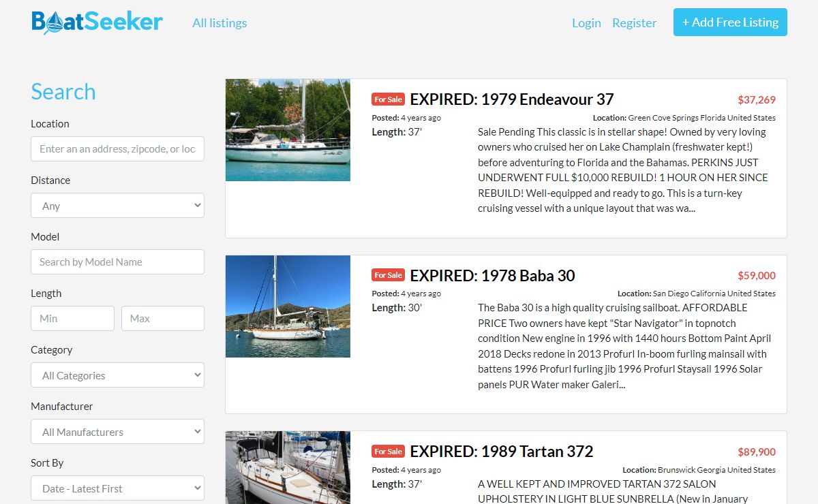Viewport: 818px width, 504px height.
Task: Click For Sale badge on Baba 30
Action: (x=389, y=275)
